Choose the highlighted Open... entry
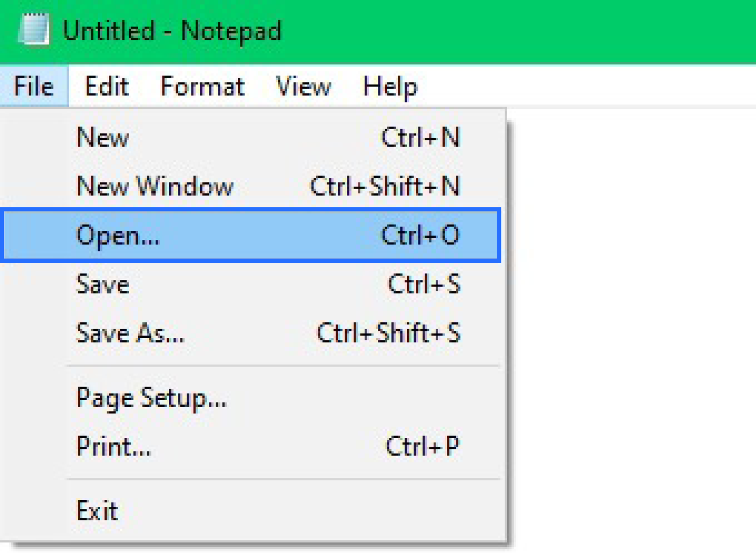 pyautogui.click(x=251, y=235)
